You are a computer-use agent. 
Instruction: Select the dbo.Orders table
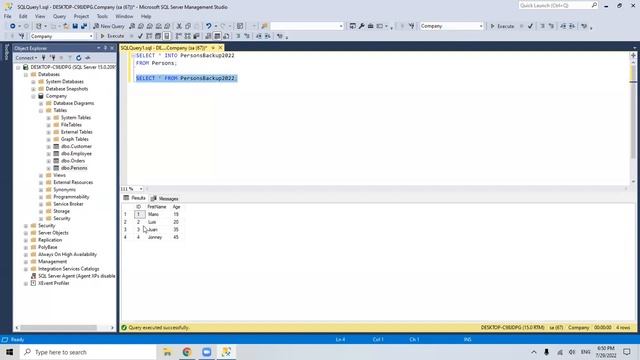(73, 161)
